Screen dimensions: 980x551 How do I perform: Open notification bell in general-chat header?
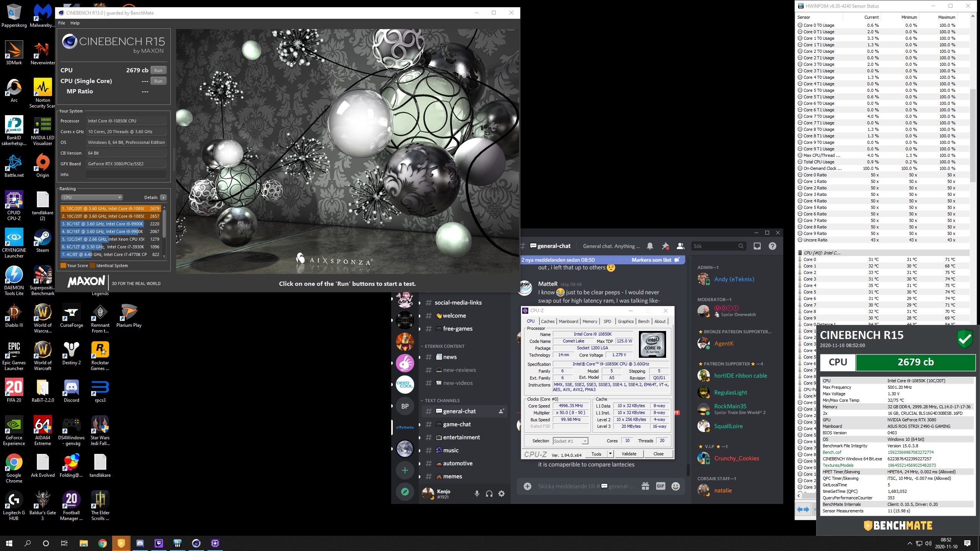click(650, 246)
